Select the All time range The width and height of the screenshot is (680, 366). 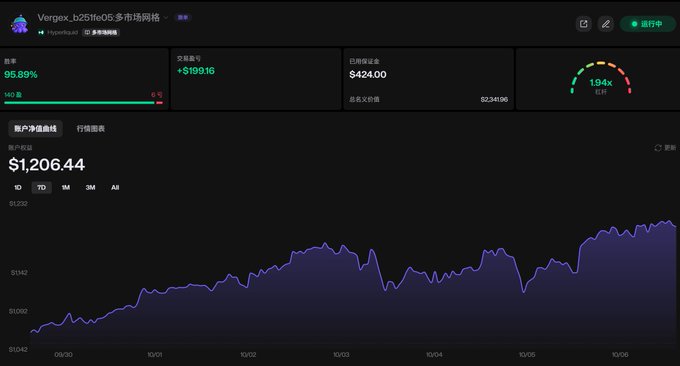click(115, 187)
